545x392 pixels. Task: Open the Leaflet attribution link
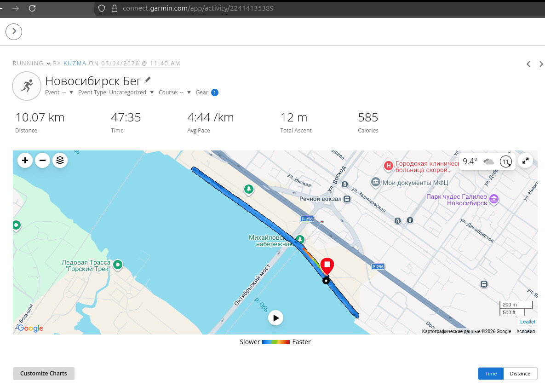528,322
